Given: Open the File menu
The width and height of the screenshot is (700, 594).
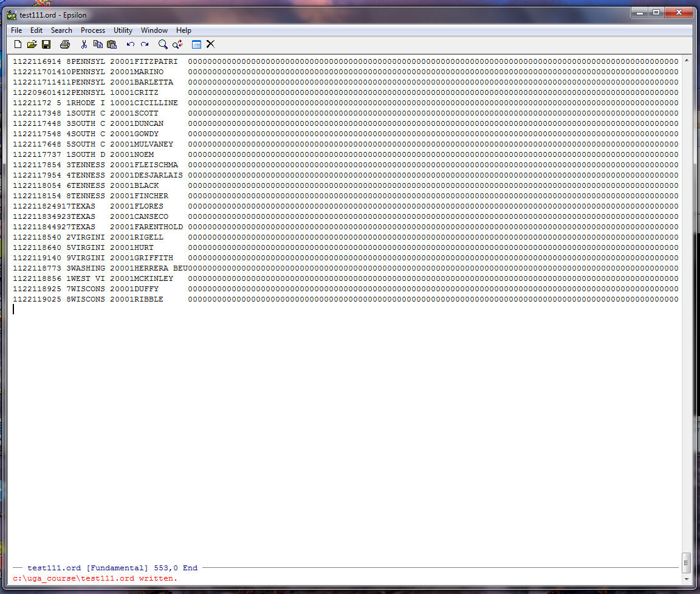Looking at the screenshot, I should (x=16, y=30).
